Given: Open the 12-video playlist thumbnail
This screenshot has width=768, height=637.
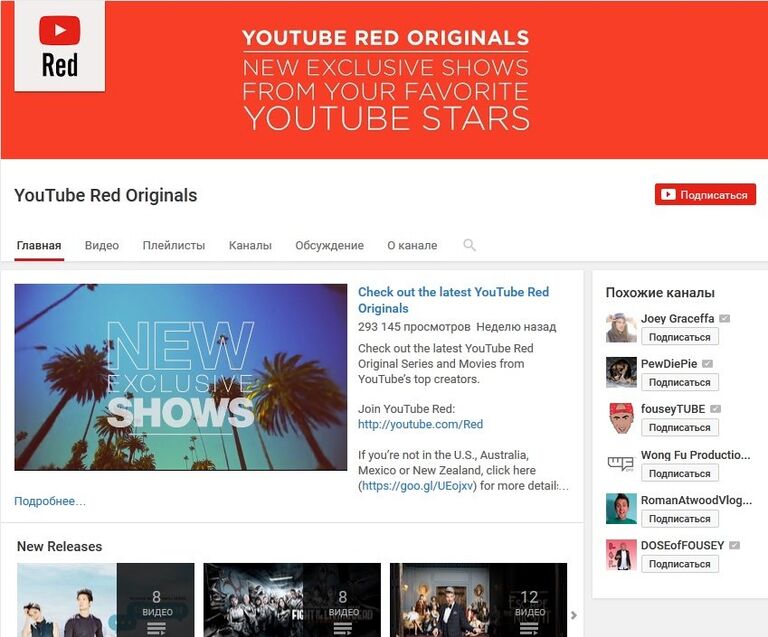Looking at the screenshot, I should coord(479,600).
